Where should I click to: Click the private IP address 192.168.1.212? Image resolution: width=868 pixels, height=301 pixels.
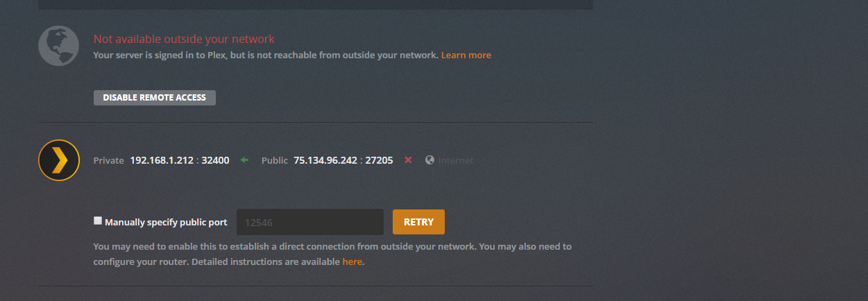click(x=162, y=160)
